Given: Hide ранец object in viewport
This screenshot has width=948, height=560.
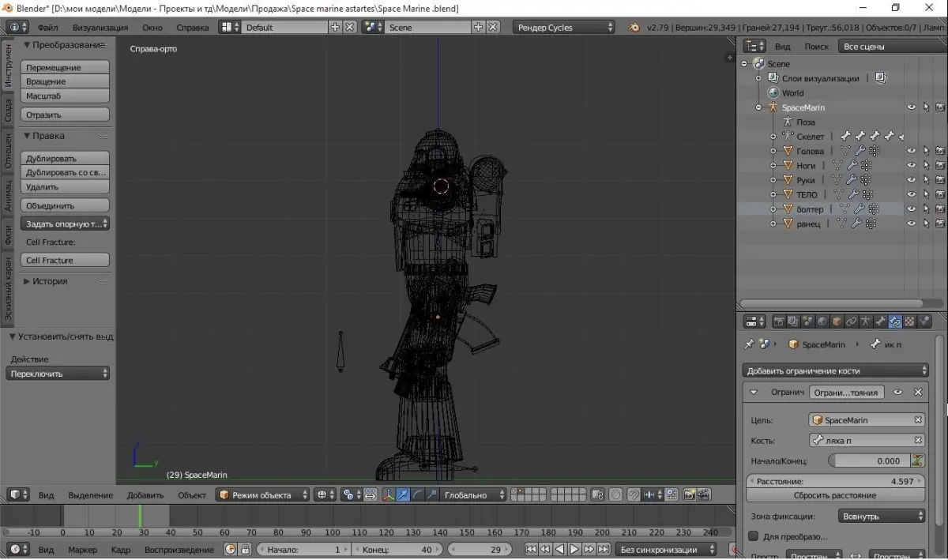Looking at the screenshot, I should (x=911, y=224).
